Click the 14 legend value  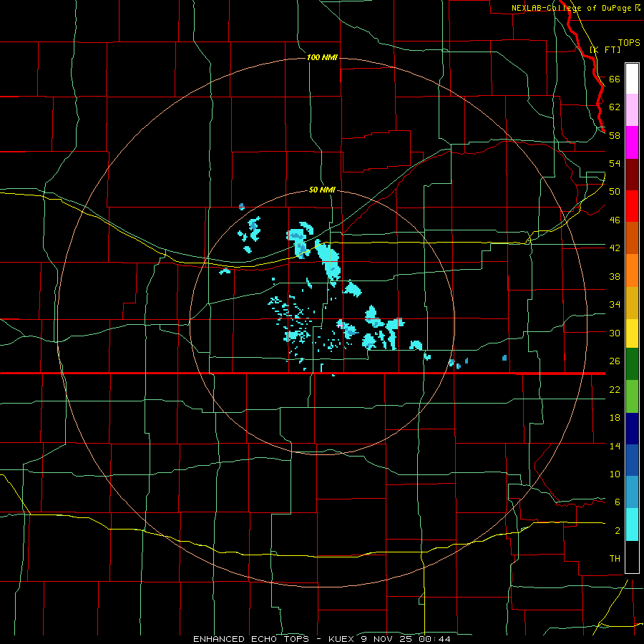click(615, 446)
